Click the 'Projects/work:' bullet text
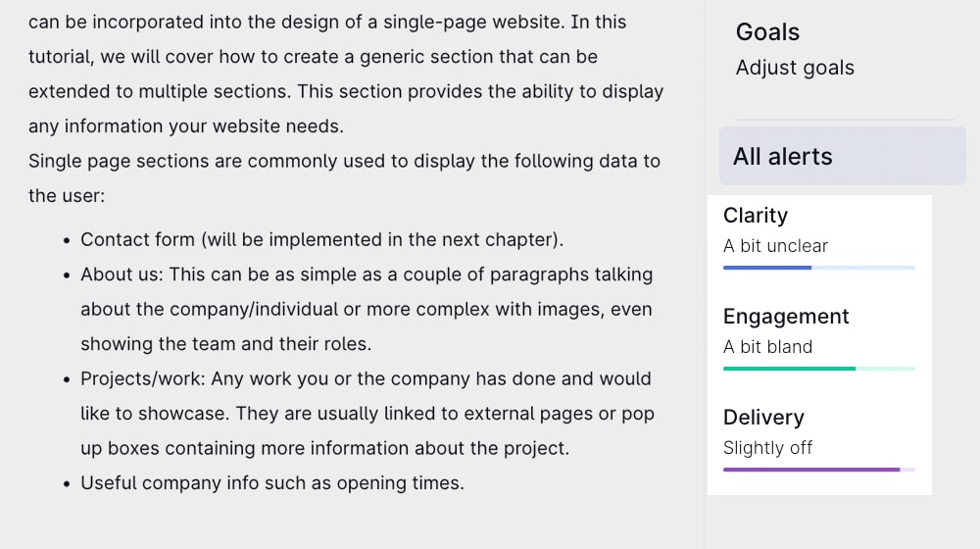The height and width of the screenshot is (549, 980). tap(142, 379)
